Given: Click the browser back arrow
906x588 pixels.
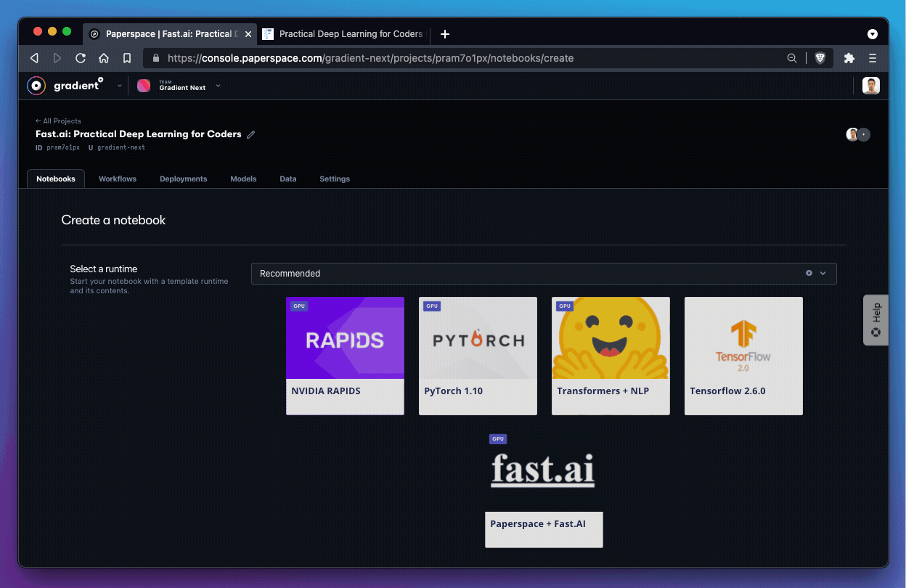Looking at the screenshot, I should (34, 58).
